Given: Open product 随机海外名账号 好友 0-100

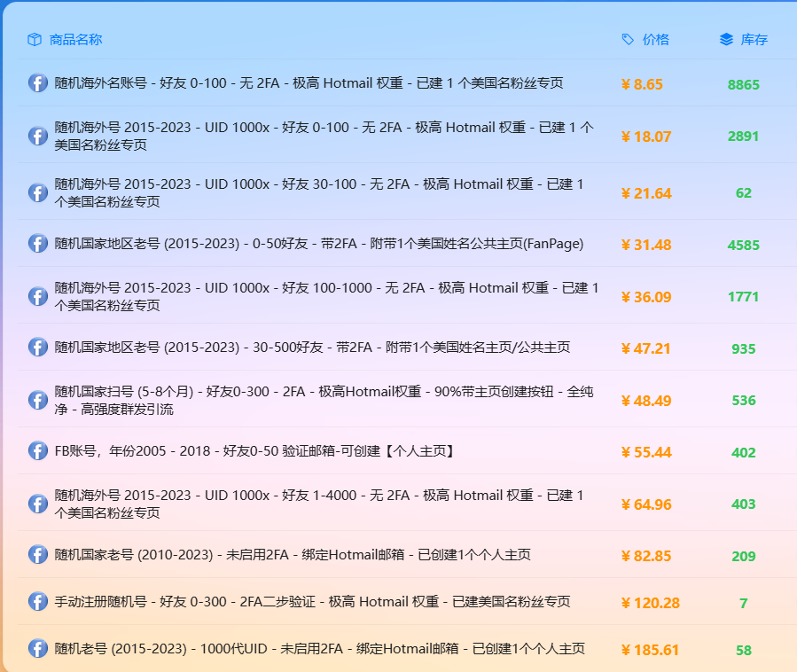Looking at the screenshot, I should click(x=309, y=82).
